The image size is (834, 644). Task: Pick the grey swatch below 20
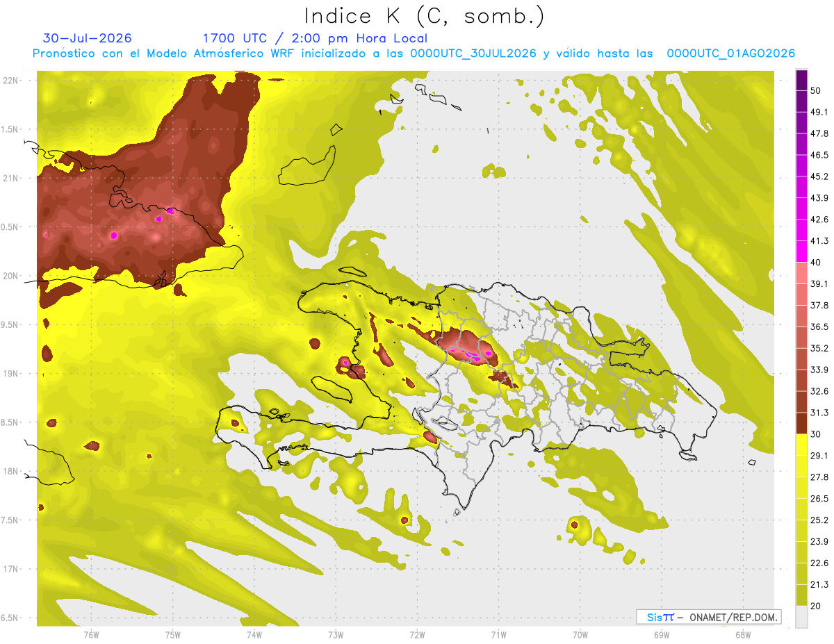click(801, 617)
